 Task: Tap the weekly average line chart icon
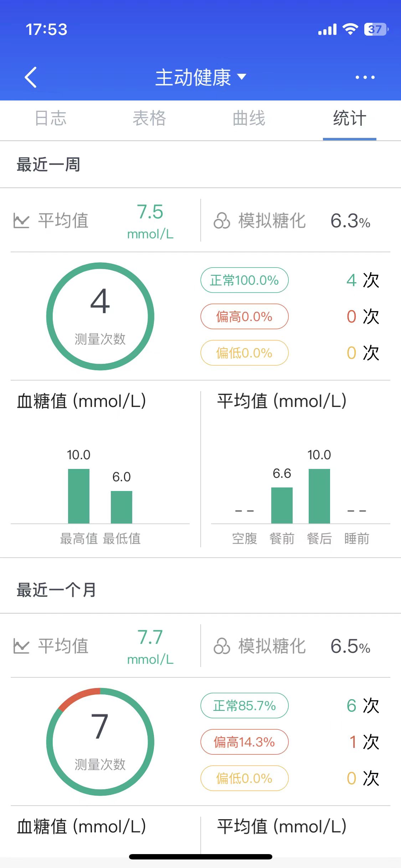point(21,221)
